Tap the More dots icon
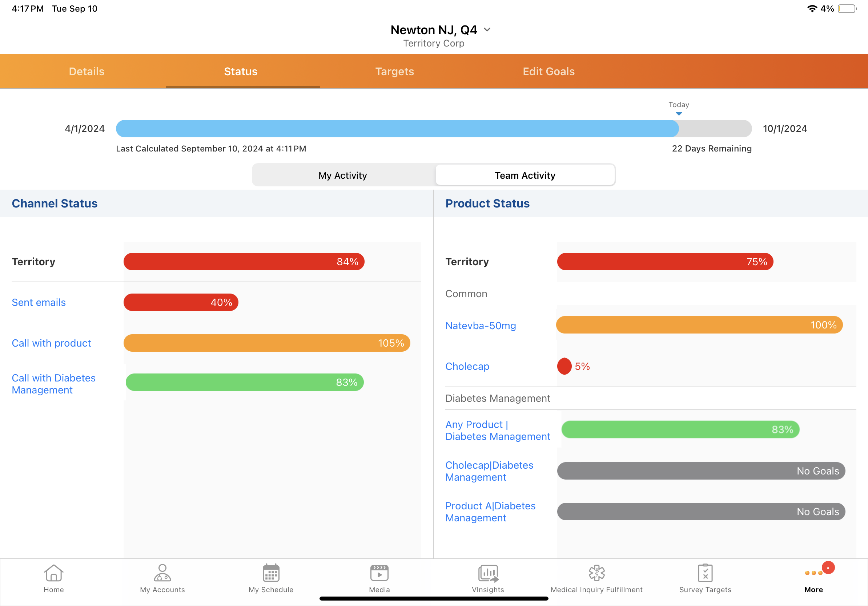 813,573
